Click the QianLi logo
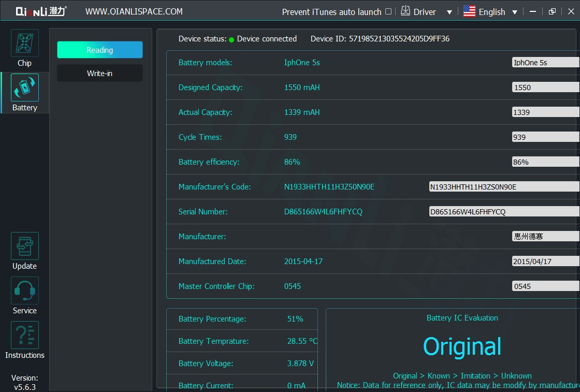The height and width of the screenshot is (392, 580). click(41, 11)
